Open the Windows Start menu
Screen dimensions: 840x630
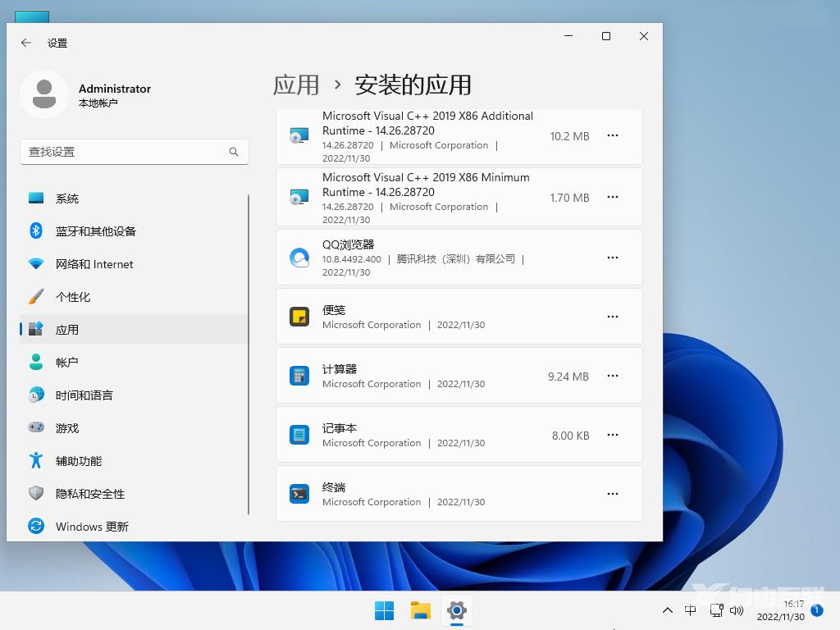pos(383,610)
